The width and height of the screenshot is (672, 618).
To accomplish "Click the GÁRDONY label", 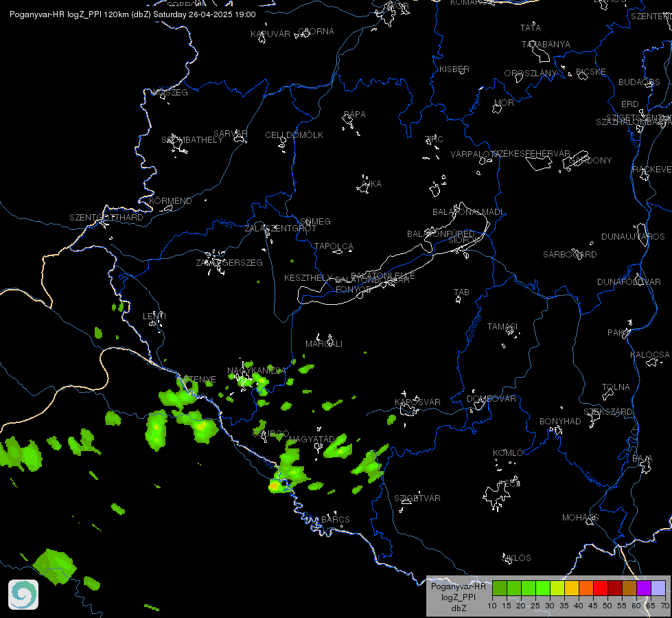I will (590, 161).
